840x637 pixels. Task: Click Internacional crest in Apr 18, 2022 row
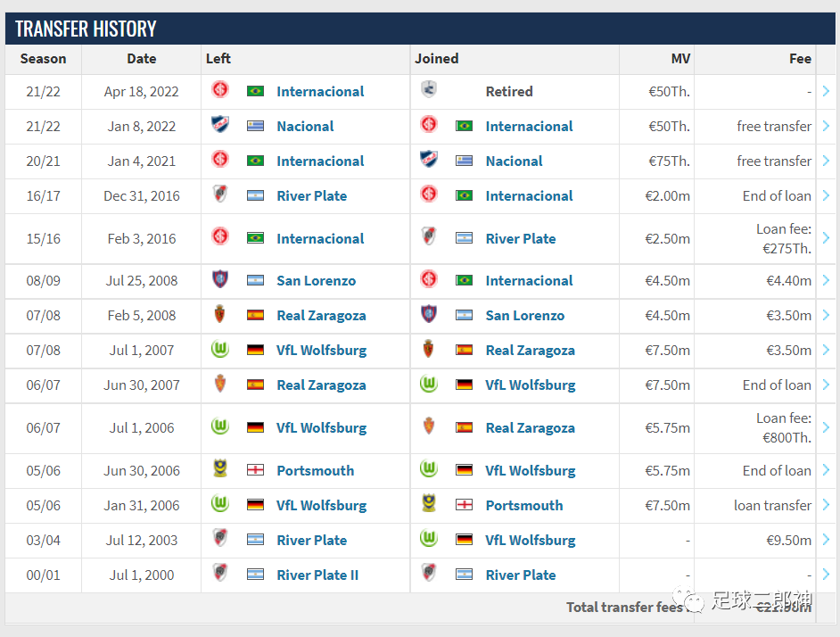tap(219, 89)
